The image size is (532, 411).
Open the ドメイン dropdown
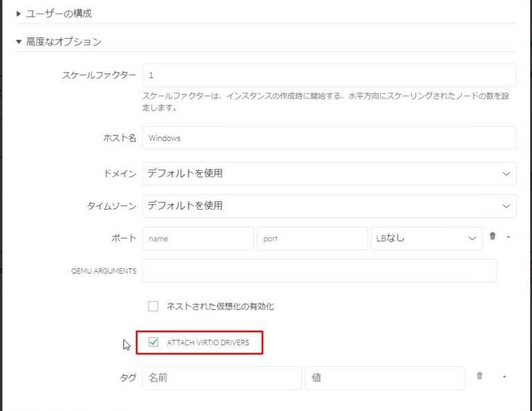coord(329,174)
